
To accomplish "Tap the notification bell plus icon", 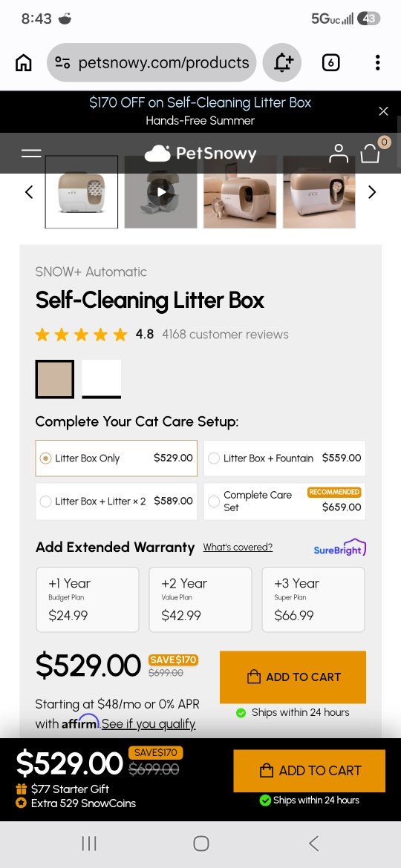I will point(282,62).
